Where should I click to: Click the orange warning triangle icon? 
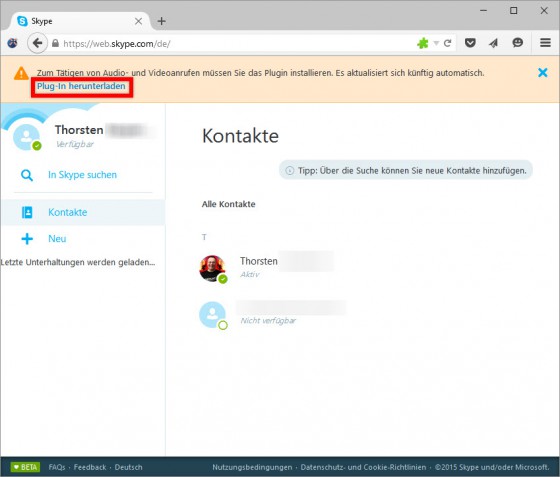coord(21,74)
